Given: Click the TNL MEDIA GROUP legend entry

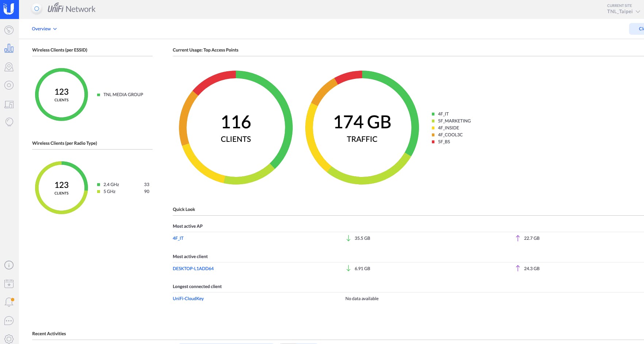Looking at the screenshot, I should pos(120,95).
